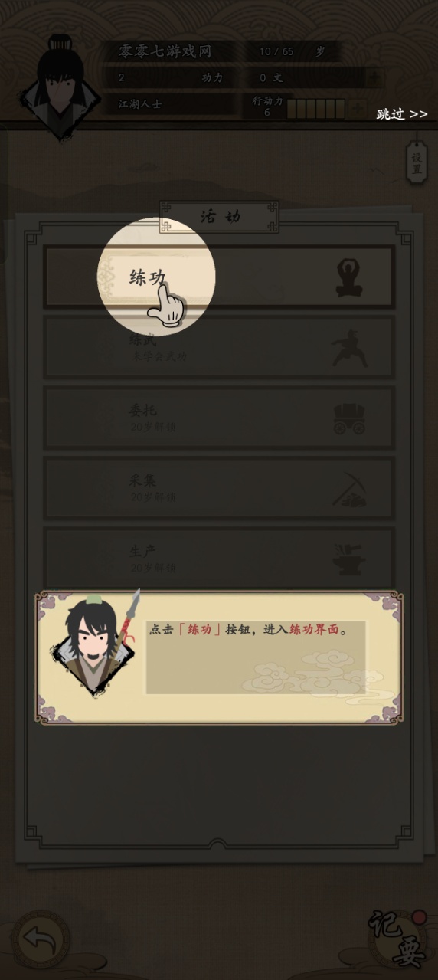Open the 生产 activity entry

(x=219, y=558)
